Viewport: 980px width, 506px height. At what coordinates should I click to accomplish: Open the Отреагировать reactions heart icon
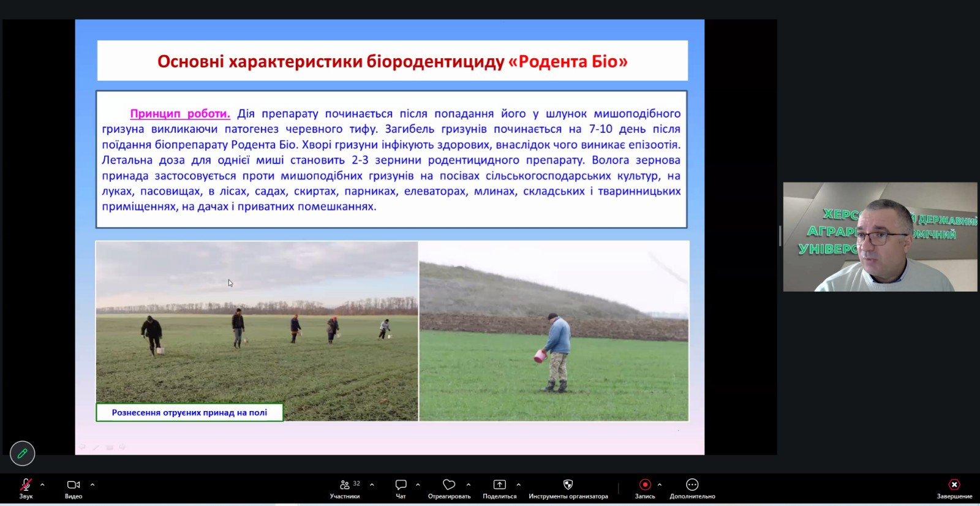coord(449,485)
